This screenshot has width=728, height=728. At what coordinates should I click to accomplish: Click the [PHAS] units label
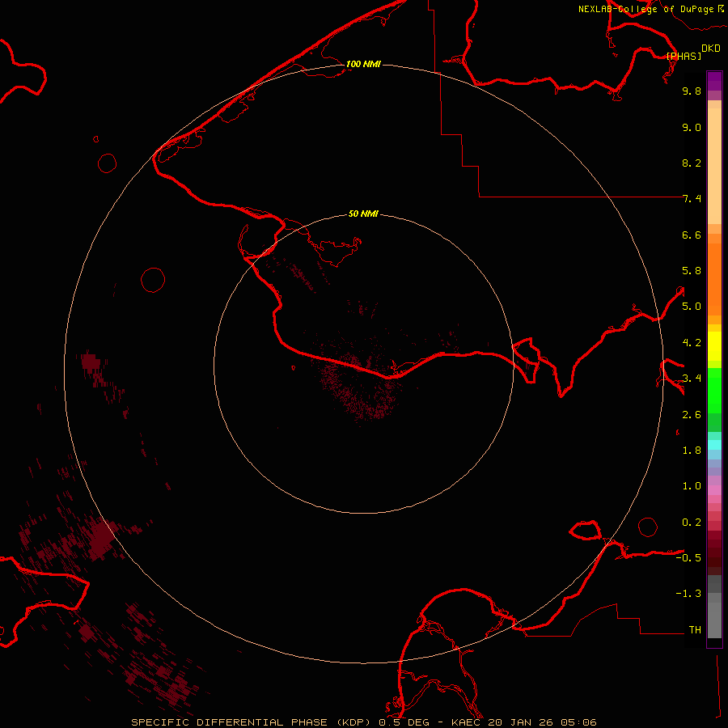(684, 56)
